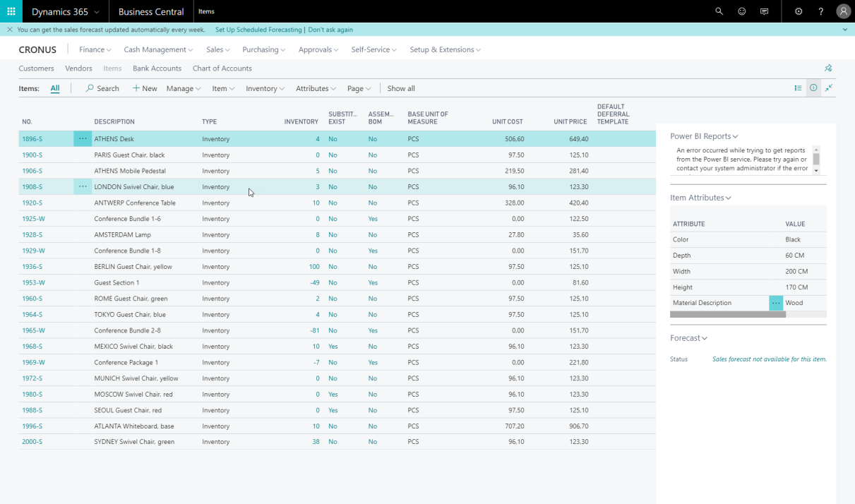This screenshot has width=855, height=504.
Task: Click the search magnifier in top bar
Action: [x=719, y=11]
